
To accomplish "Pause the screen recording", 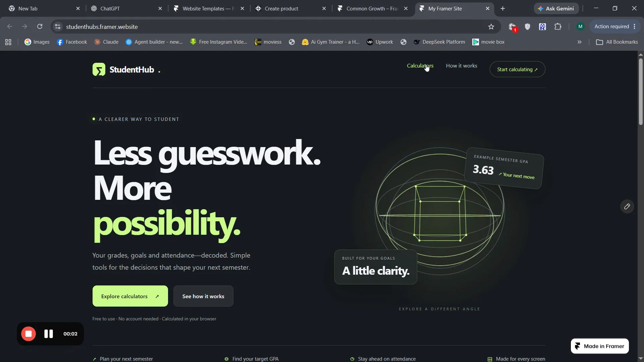I will 49,334.
